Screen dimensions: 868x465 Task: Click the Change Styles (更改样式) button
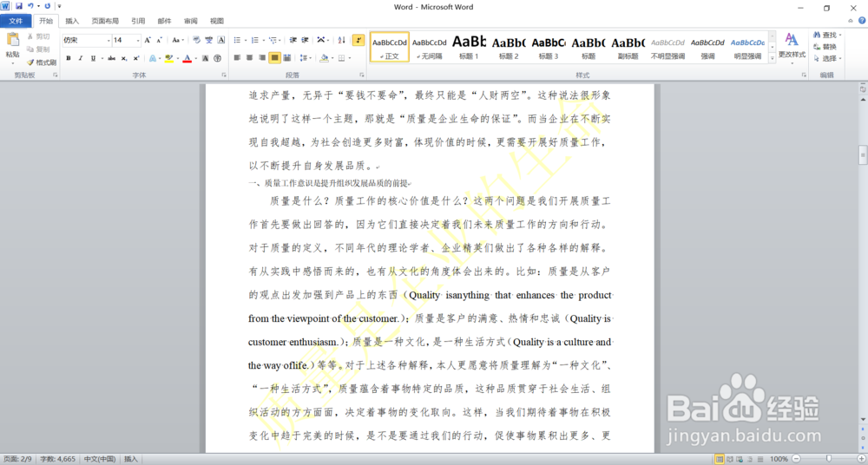[x=792, y=47]
